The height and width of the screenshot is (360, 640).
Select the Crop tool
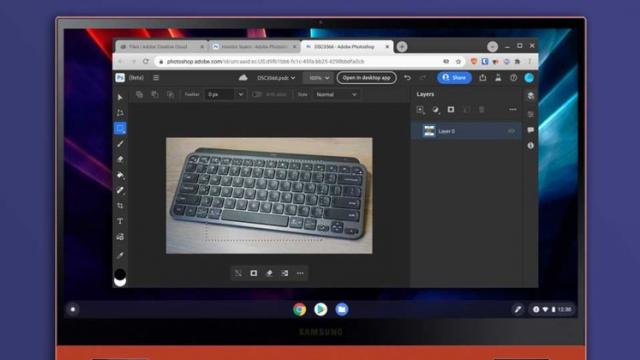120,206
